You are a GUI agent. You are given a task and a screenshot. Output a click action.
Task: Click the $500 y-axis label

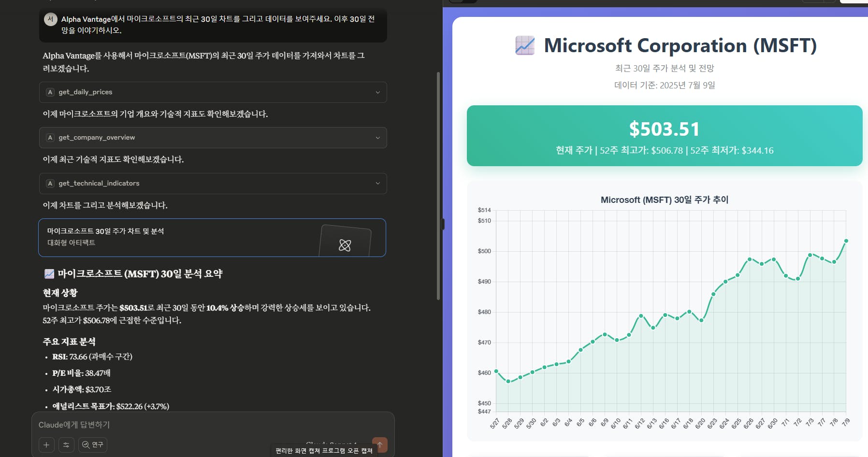tap(484, 251)
